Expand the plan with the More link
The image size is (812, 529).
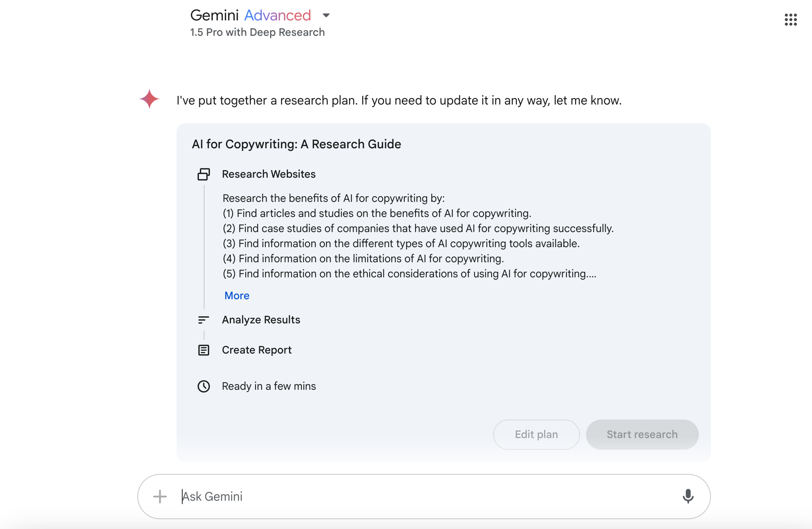[237, 295]
